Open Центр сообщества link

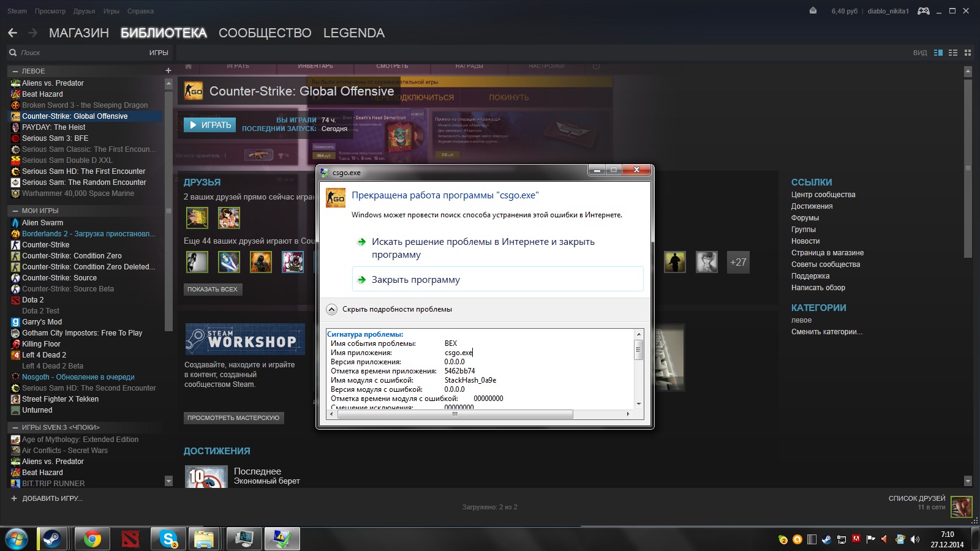pos(823,195)
